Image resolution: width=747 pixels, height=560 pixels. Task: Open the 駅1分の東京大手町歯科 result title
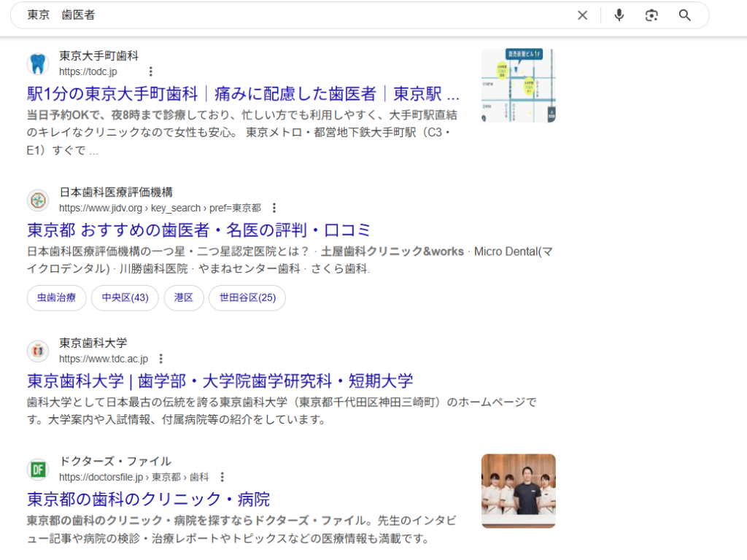[243, 94]
